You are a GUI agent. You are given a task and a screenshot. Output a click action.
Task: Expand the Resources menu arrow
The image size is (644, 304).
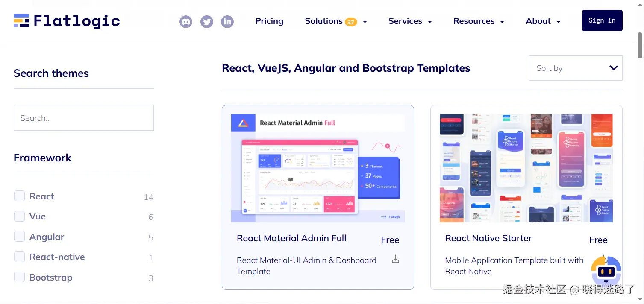(502, 22)
